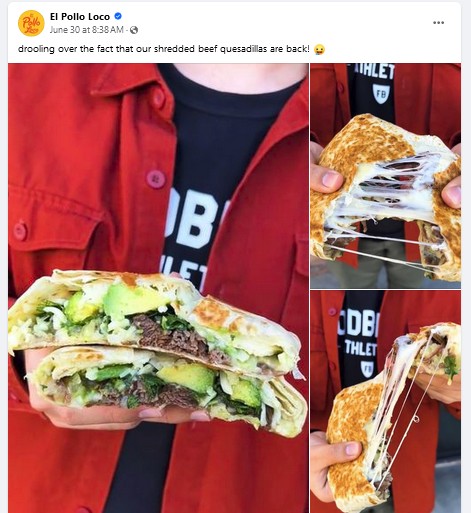The height and width of the screenshot is (513, 471).
Task: Click the FB shield logo in bottom-right photo
Action: coord(367,369)
